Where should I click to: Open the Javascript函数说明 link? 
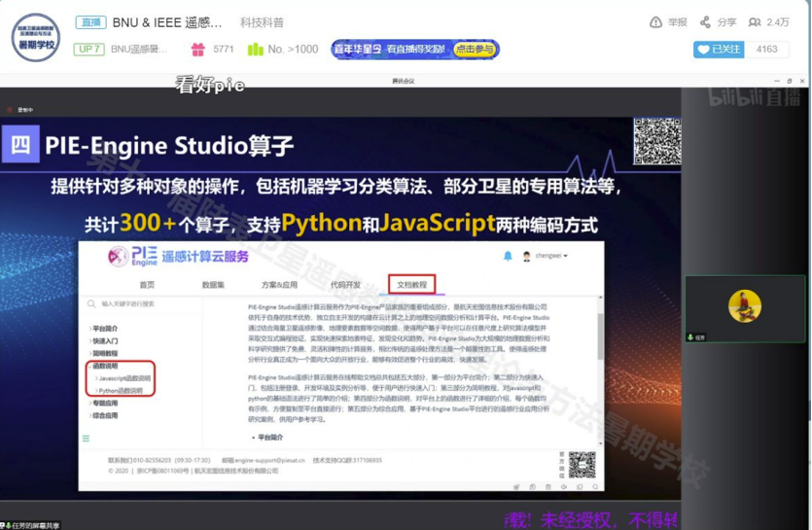click(124, 378)
